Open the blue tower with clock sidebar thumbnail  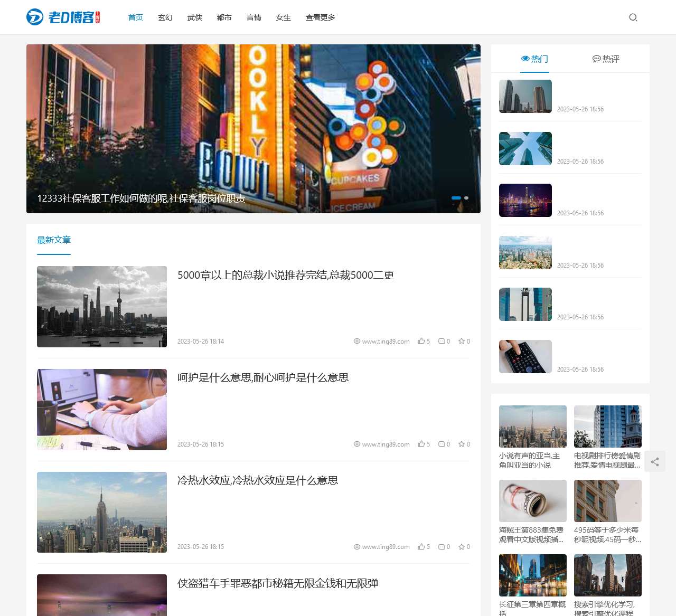[608, 427]
